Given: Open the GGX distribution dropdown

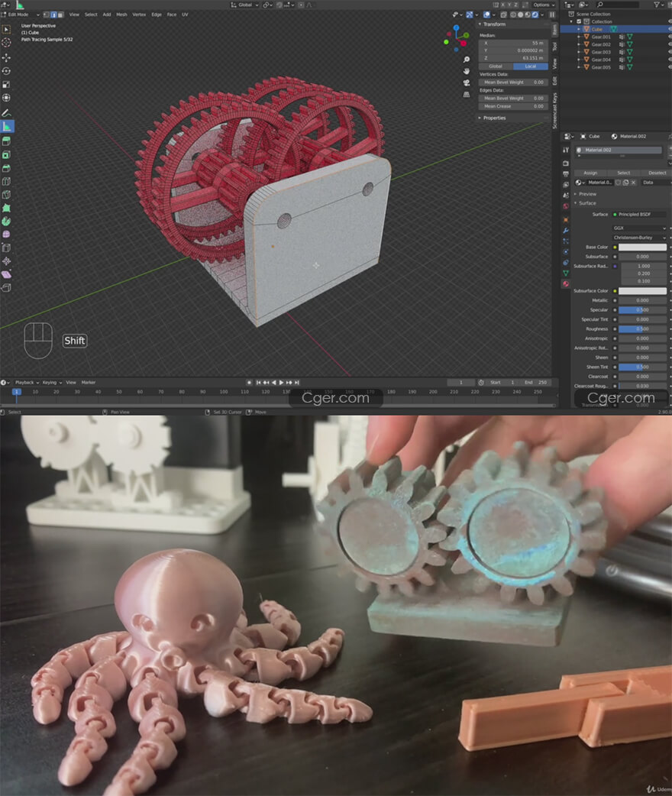Looking at the screenshot, I should [639, 228].
